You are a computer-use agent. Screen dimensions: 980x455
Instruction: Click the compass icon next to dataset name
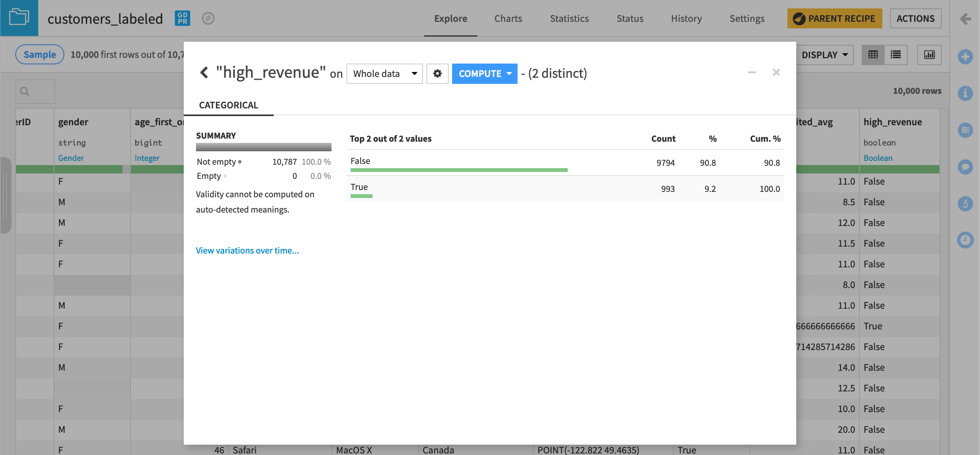point(208,18)
